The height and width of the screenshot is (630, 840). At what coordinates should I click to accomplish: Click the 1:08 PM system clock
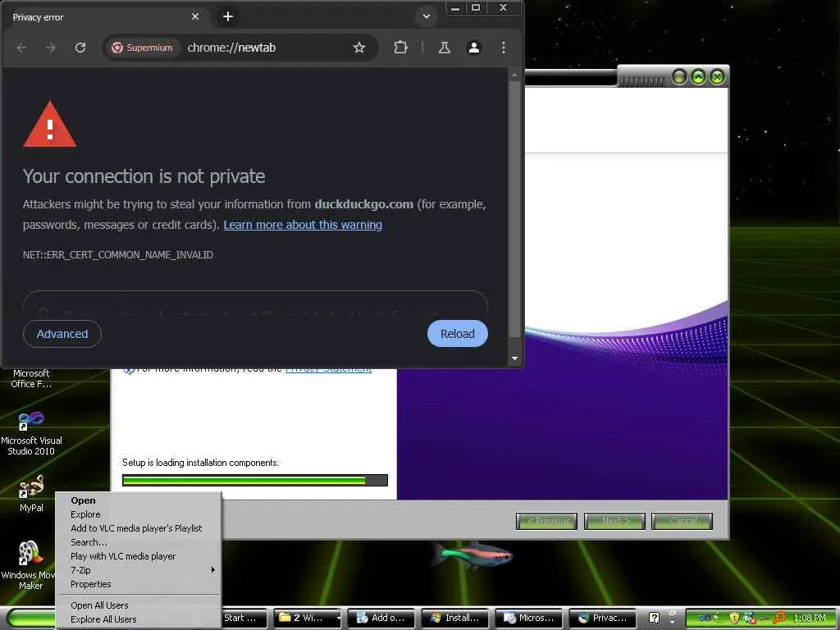point(810,619)
